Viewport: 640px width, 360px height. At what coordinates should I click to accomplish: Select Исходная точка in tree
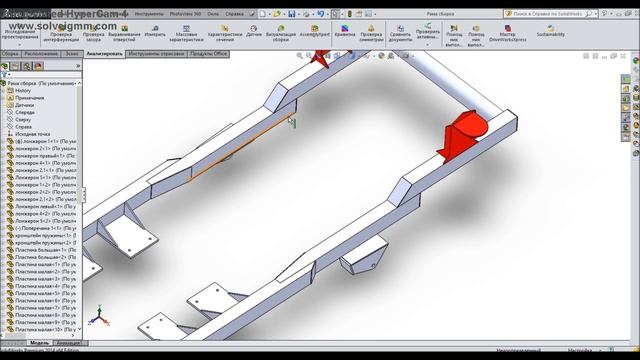coord(32,134)
